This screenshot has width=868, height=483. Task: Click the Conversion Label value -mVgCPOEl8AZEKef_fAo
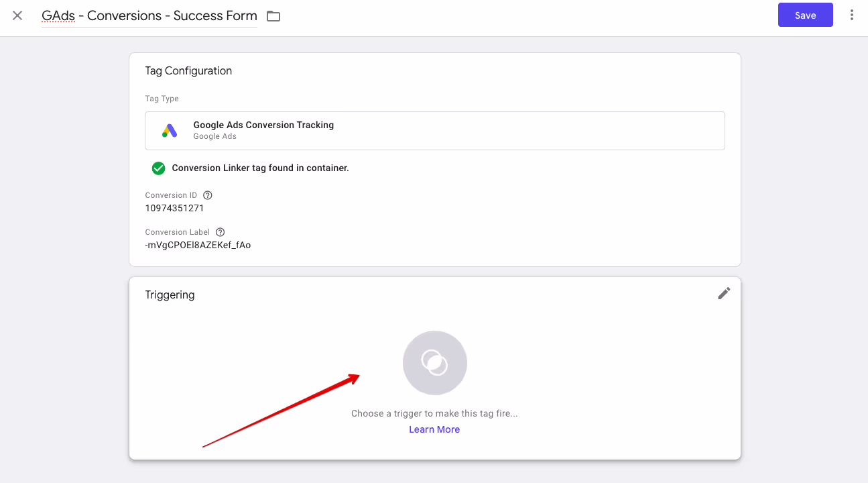click(x=198, y=245)
